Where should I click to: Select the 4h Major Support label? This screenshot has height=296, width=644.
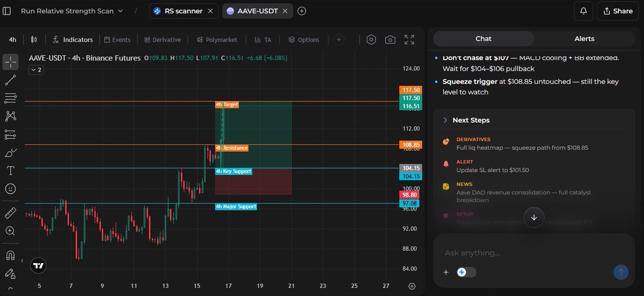click(x=236, y=207)
